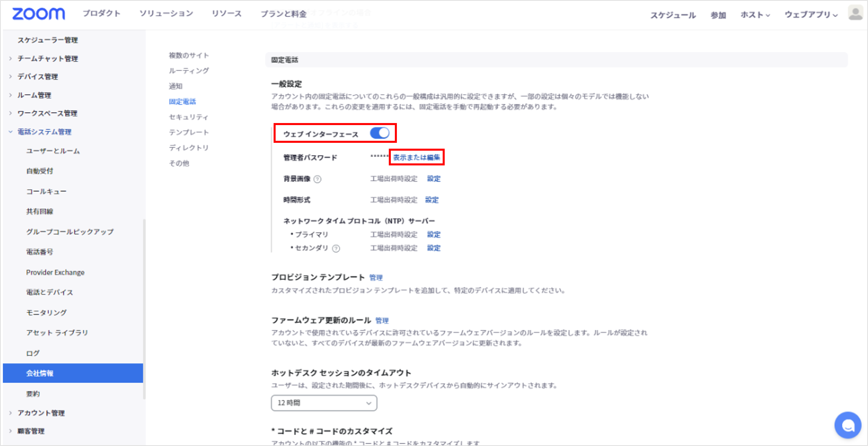Click 設定 link for プライマリ NTP server
Screen dimensions: 868x446
tap(434, 234)
